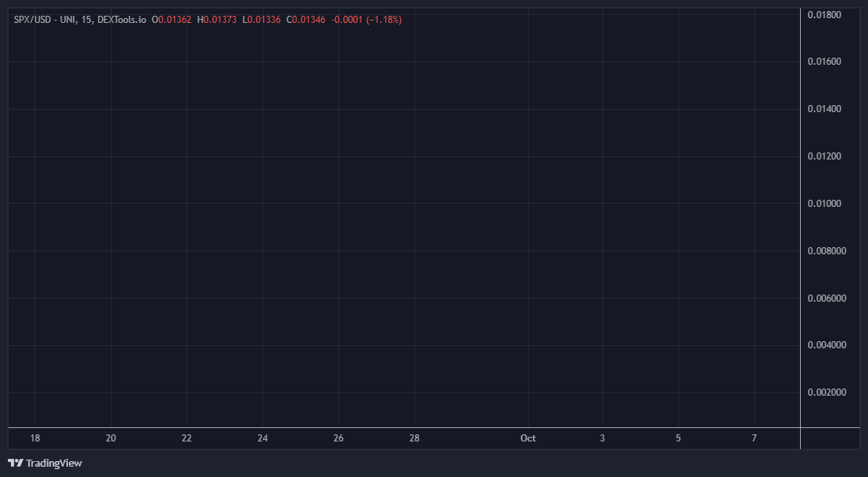Click the open value O0.01362
The image size is (868, 477).
coord(172,20)
